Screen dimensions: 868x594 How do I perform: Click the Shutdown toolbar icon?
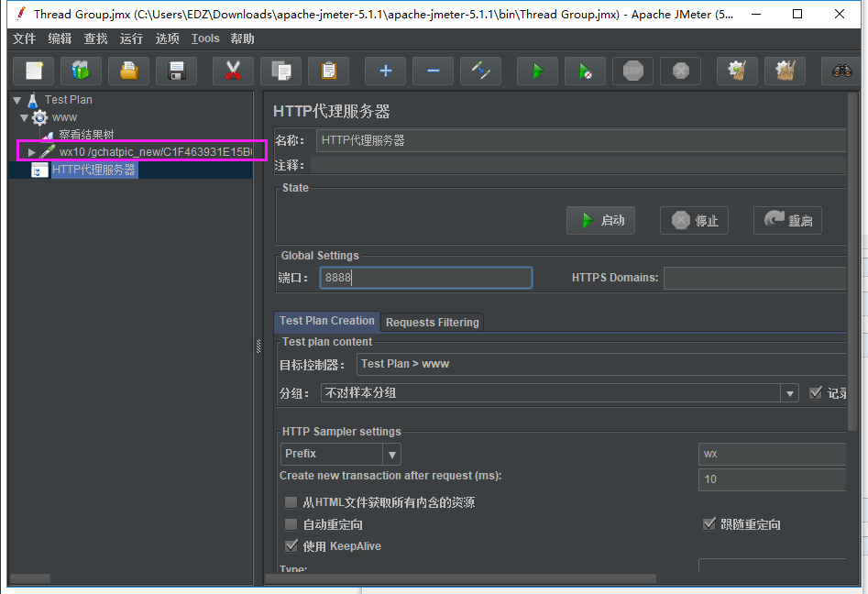tap(680, 71)
